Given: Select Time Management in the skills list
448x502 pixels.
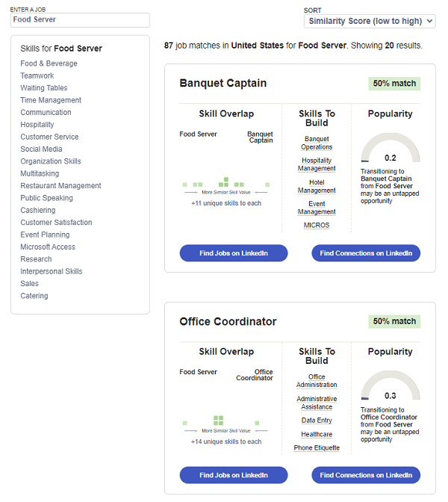Looking at the screenshot, I should tap(51, 100).
